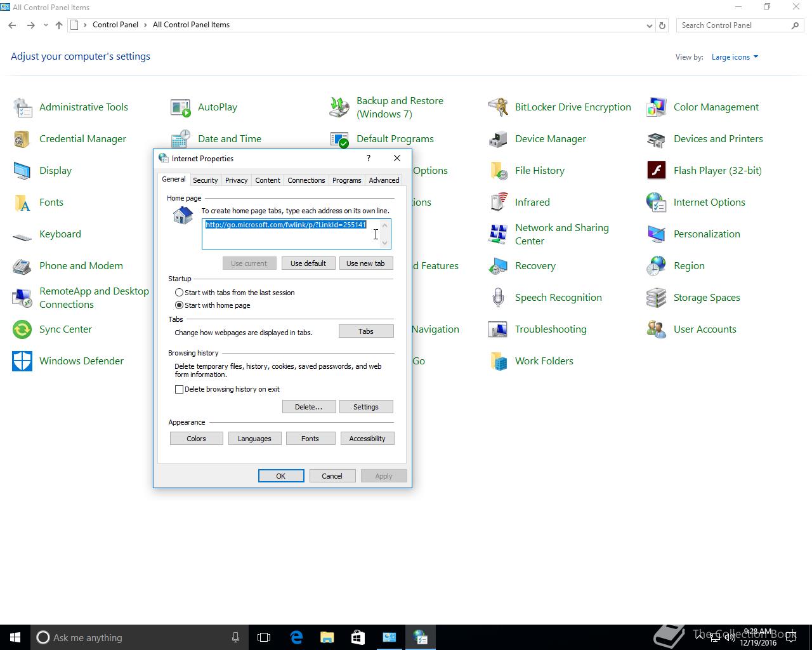Viewport: 812px width, 650px height.
Task: Open File Explorer from taskbar
Action: (327, 637)
